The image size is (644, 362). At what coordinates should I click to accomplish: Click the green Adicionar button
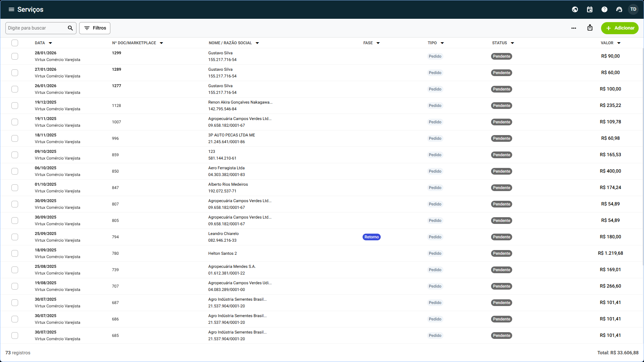click(620, 28)
